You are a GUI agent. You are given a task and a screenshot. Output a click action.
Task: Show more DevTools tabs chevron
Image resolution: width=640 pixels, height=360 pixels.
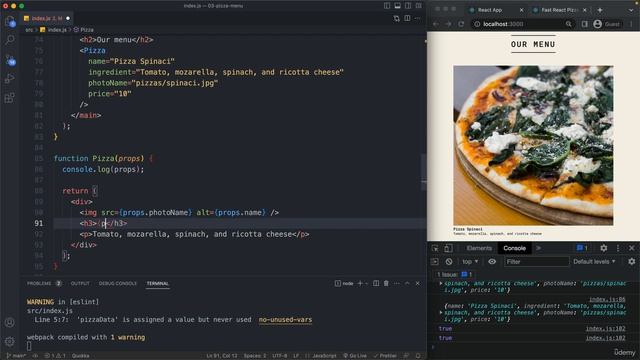point(538,248)
